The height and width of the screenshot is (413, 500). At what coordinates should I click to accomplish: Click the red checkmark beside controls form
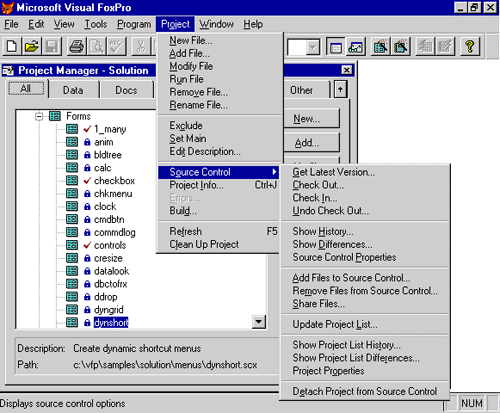pyautogui.click(x=87, y=245)
